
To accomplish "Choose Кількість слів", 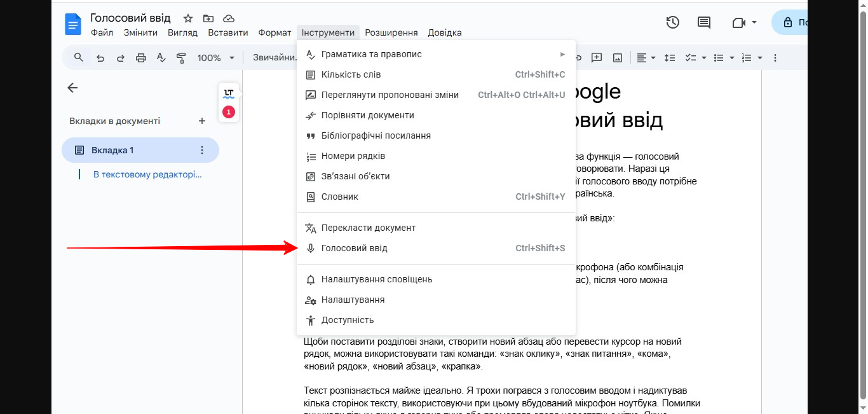I will point(436,74).
